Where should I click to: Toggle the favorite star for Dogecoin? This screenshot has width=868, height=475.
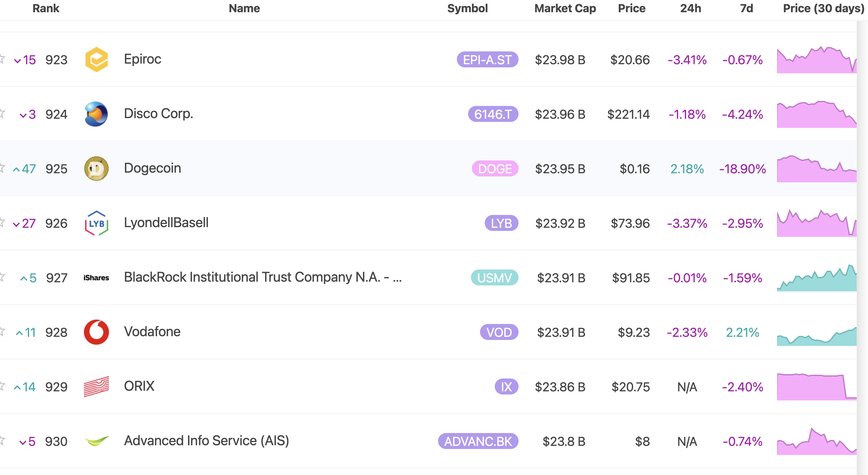tap(2, 168)
